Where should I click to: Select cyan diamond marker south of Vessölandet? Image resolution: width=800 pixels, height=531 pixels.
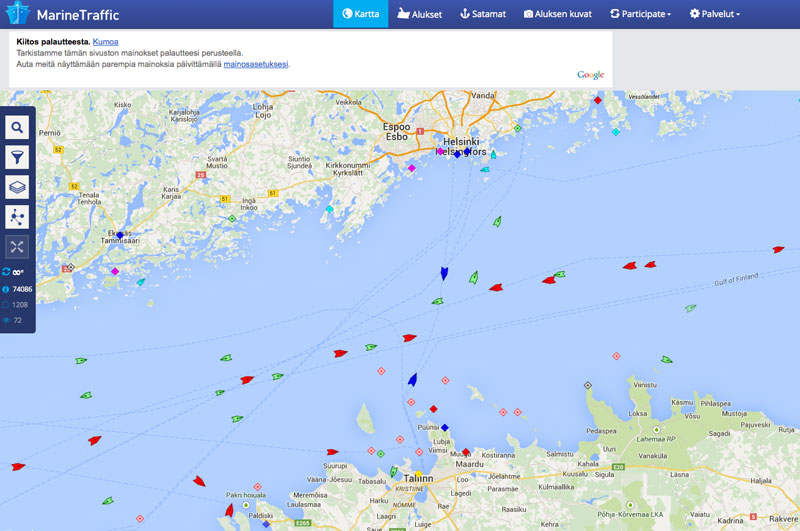pyautogui.click(x=616, y=132)
